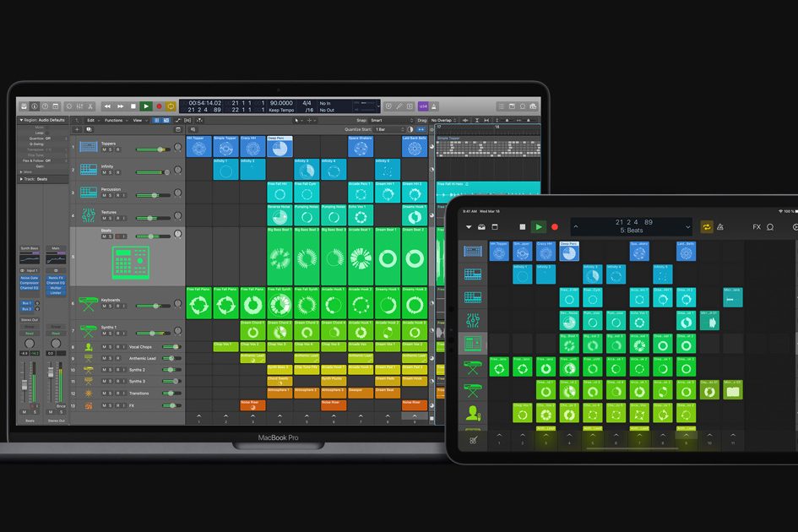Trigger the Space Shakers loop cell
The image size is (798, 532).
[x=360, y=147]
